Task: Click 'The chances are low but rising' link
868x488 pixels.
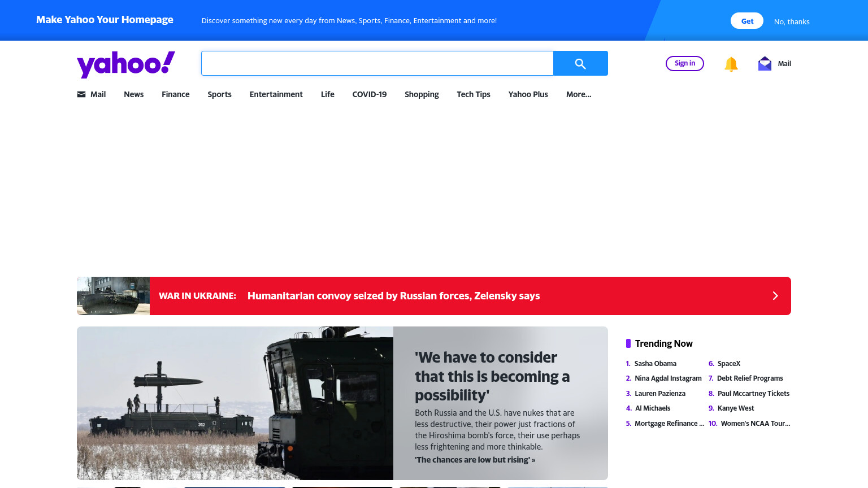Action: 475,460
